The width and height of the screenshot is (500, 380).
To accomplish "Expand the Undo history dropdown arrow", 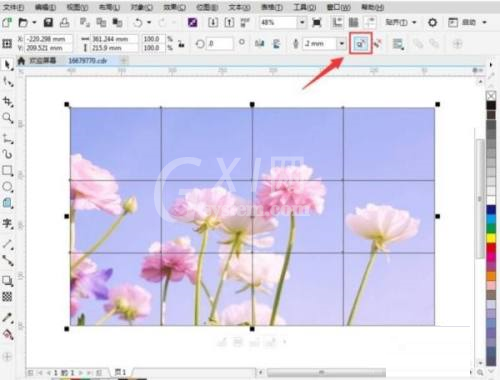I will pyautogui.click(x=149, y=23).
